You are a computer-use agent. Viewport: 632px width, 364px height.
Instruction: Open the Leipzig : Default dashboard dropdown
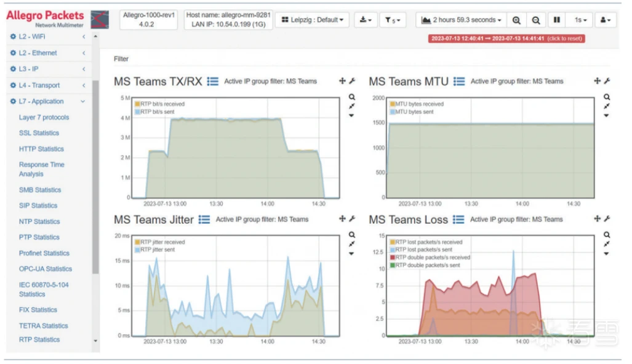tap(313, 20)
